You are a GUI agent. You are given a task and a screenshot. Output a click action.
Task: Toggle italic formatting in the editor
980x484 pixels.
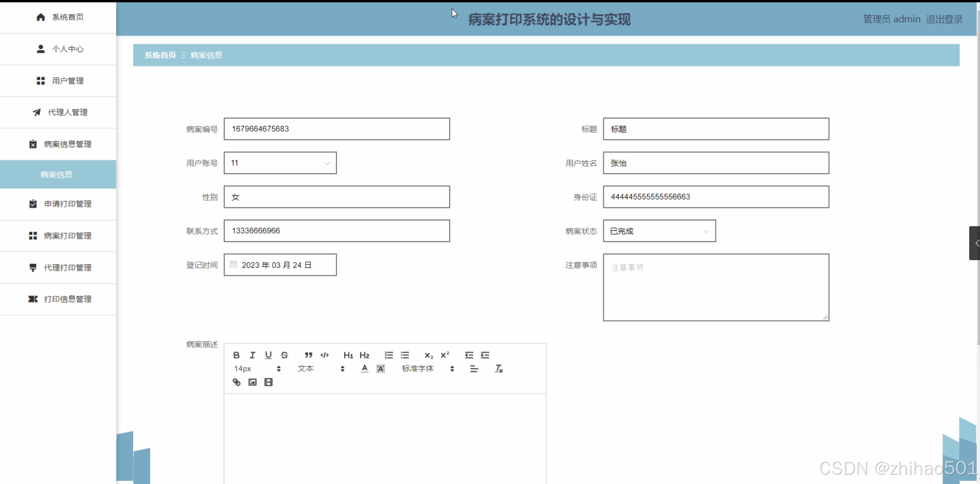pyautogui.click(x=252, y=355)
